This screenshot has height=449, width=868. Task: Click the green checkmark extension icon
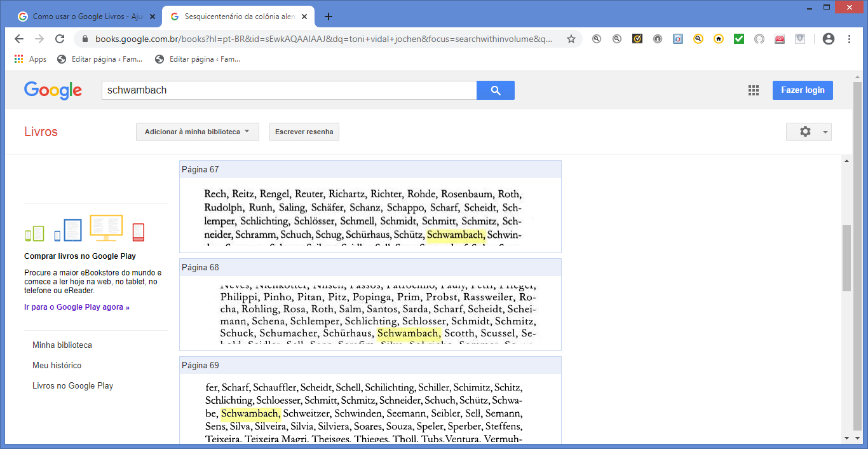click(738, 39)
